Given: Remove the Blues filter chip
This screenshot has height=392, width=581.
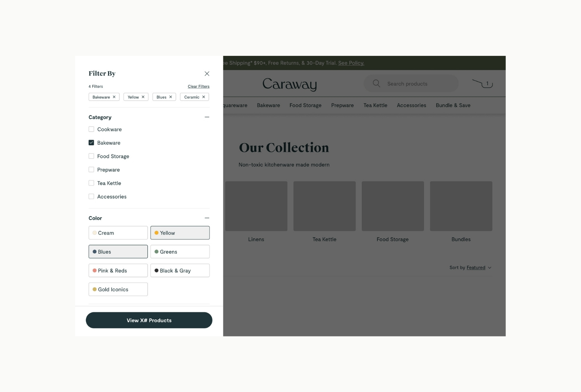Looking at the screenshot, I should click(x=171, y=97).
